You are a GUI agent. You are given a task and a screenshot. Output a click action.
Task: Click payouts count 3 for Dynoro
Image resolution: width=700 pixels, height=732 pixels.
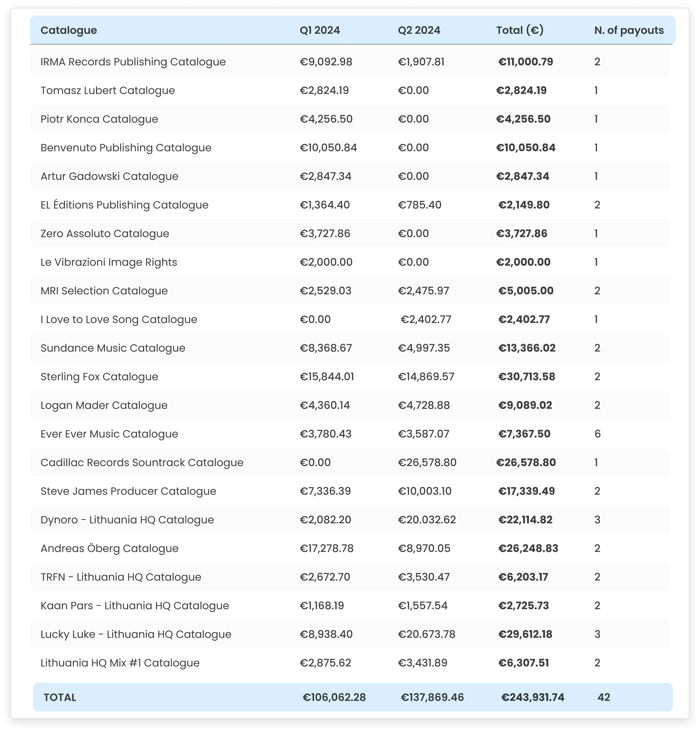click(597, 520)
